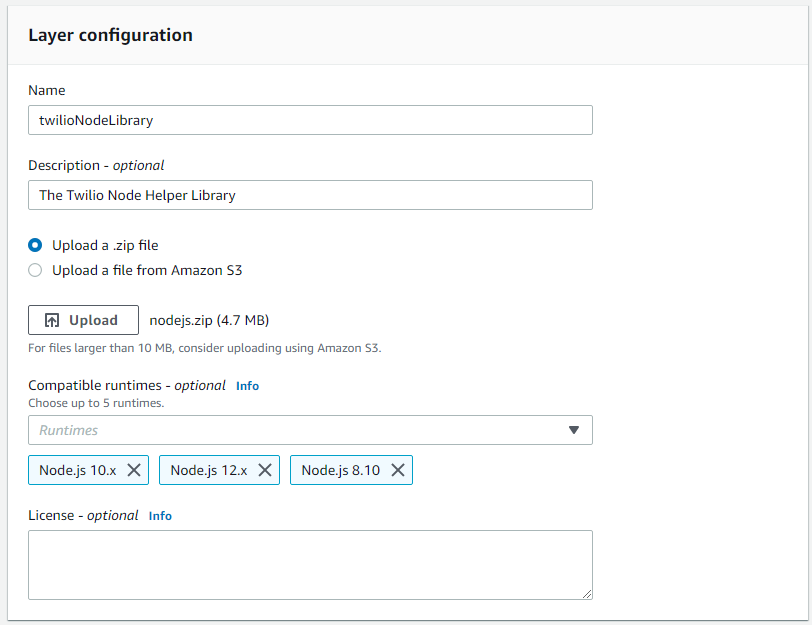
Task: Click the Compatible runtimes label
Action: coord(127,386)
